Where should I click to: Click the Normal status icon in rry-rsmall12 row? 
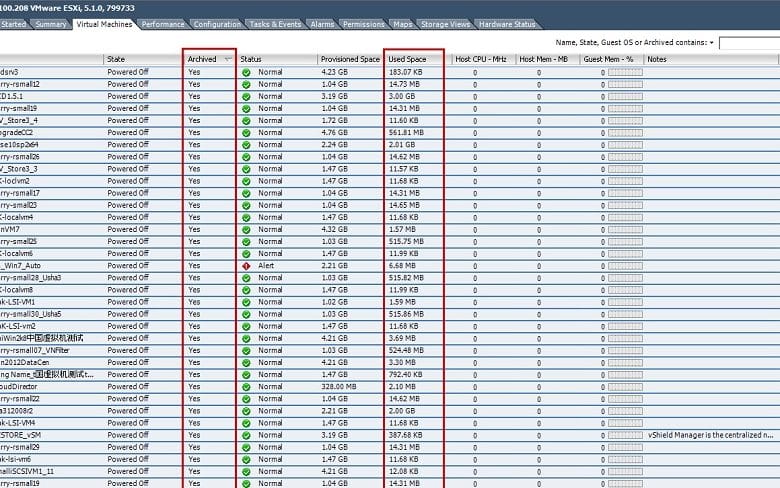coord(246,85)
